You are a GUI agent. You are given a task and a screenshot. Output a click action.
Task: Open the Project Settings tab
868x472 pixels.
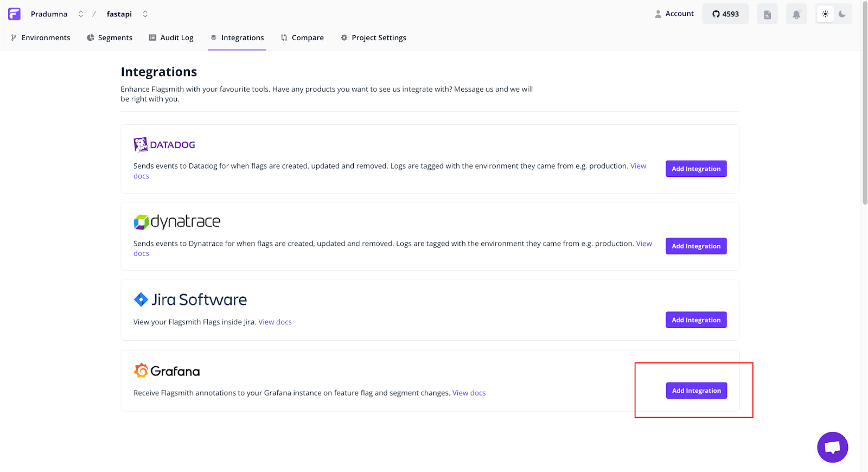tap(374, 38)
